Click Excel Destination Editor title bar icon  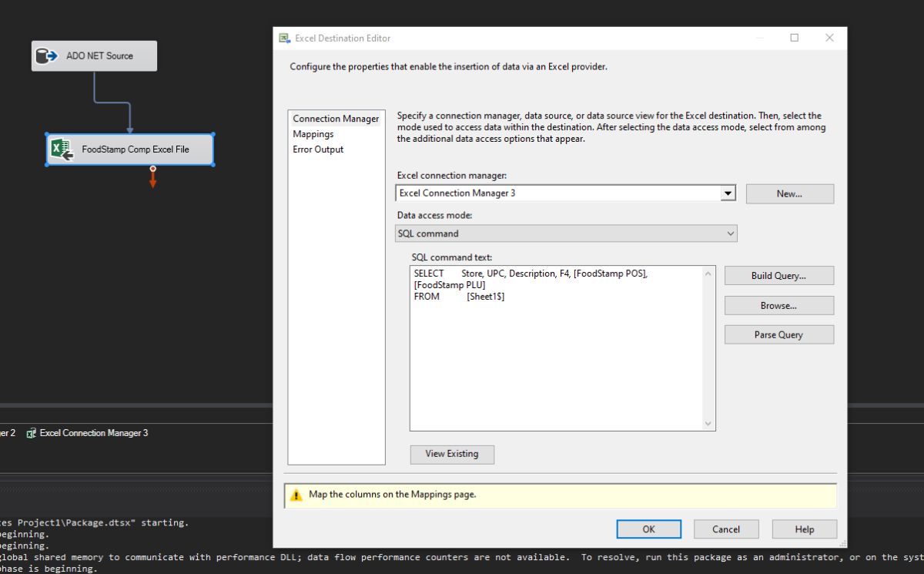coord(285,38)
